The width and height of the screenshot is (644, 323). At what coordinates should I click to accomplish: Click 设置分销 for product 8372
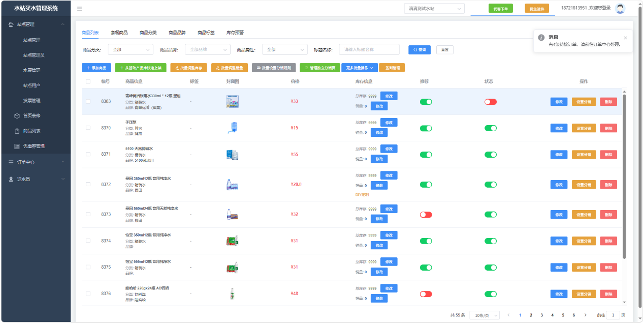[584, 185]
